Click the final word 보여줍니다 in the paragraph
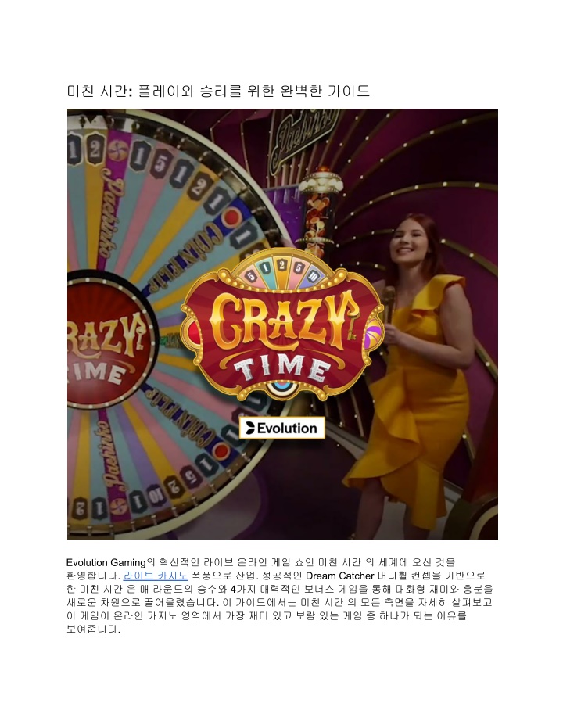 (x=93, y=629)
